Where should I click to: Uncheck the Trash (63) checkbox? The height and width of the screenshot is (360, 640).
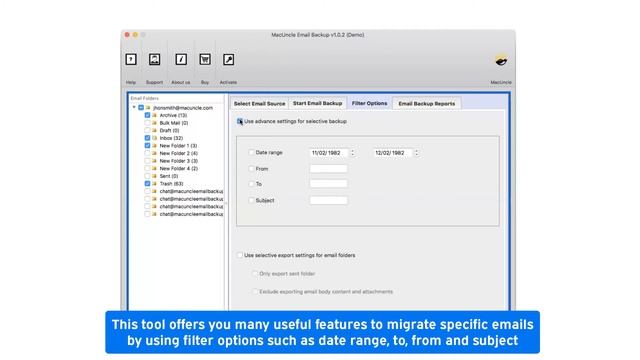click(x=147, y=184)
